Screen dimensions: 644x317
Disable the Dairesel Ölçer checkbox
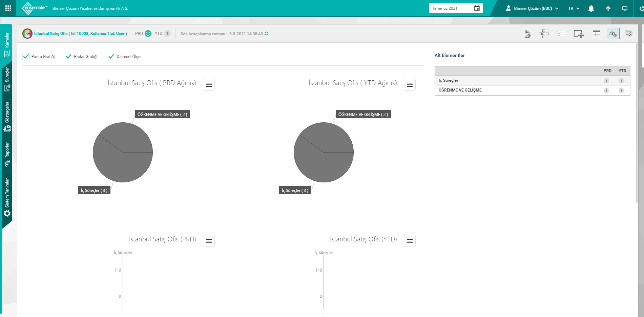(x=111, y=57)
